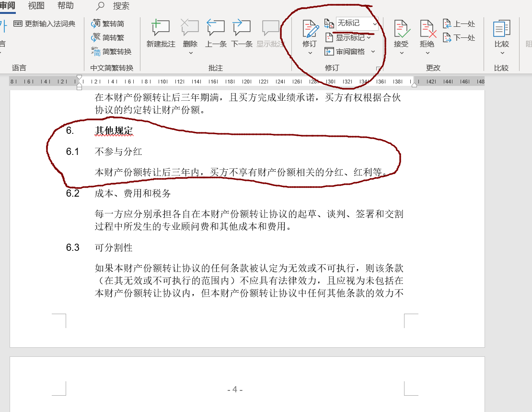532x412 pixels.
Task: Click the Show Markup (显示标记) icon
Action: (329, 37)
